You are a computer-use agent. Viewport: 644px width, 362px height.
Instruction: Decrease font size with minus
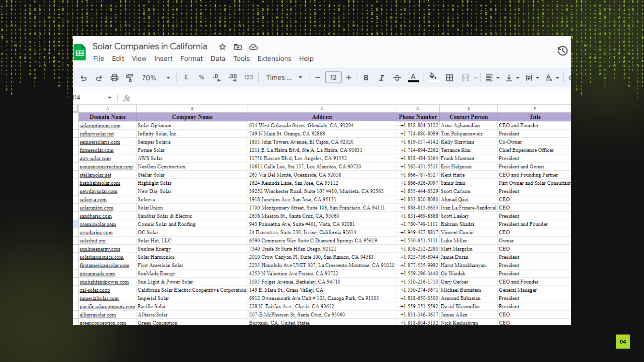[318, 77]
